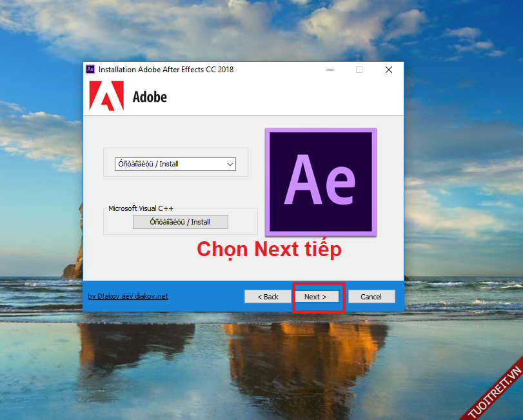Open the diakov.net author link

[128, 296]
